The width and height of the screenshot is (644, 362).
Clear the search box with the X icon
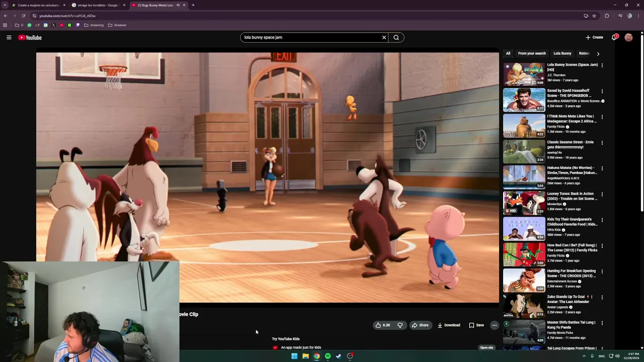384,37
